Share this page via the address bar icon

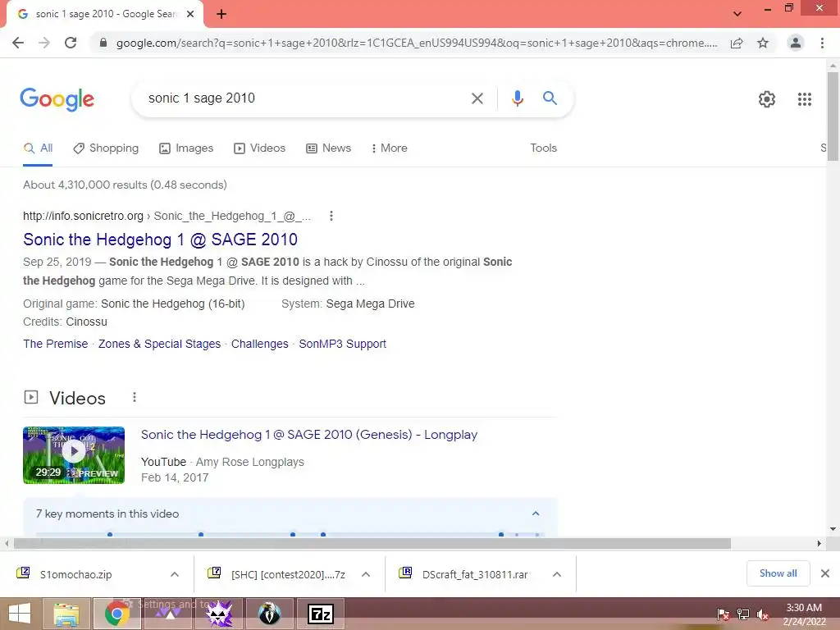737,43
